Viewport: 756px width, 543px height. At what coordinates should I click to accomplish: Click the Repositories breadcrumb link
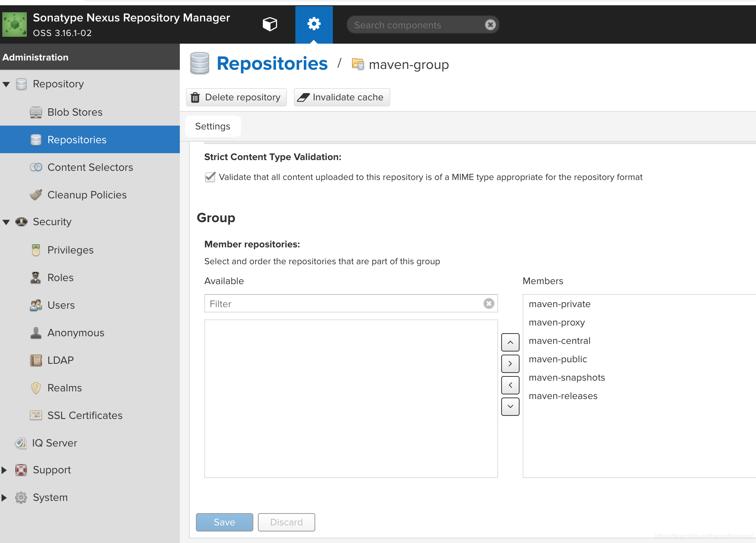coord(272,64)
